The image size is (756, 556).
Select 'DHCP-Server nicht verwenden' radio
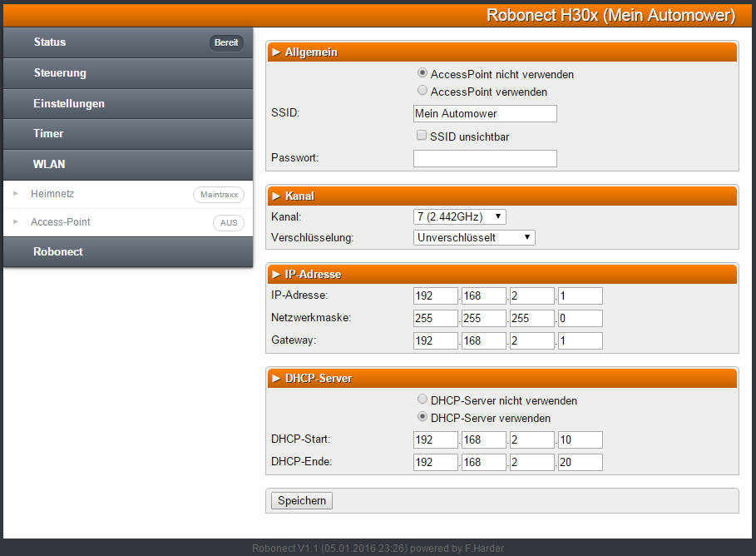422,400
